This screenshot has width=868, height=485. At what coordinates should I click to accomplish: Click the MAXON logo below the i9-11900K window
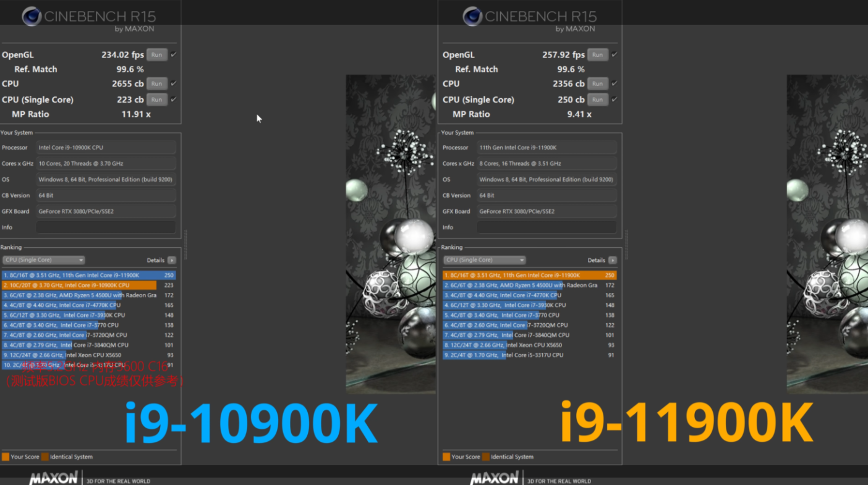(x=495, y=478)
